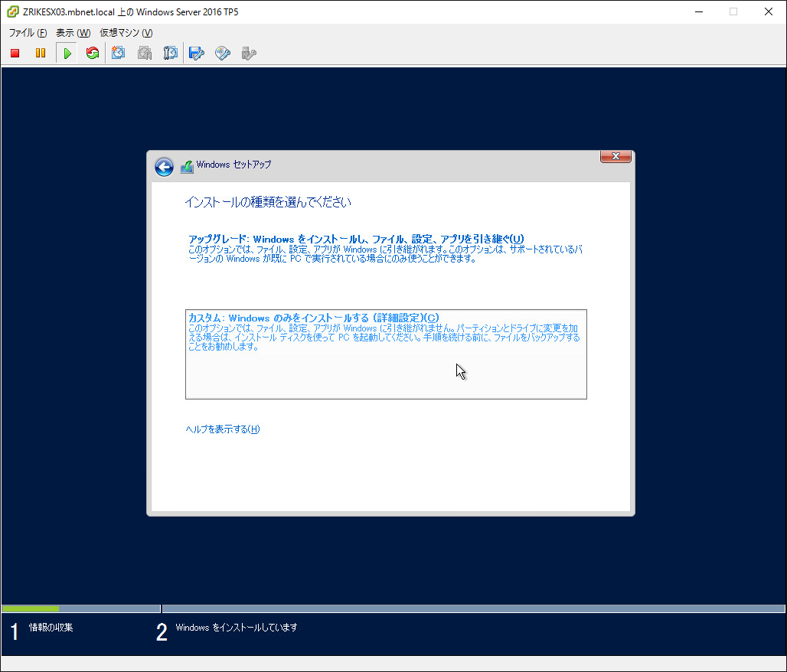Click the revert to snapshot icon
The image size is (787, 672).
[145, 53]
